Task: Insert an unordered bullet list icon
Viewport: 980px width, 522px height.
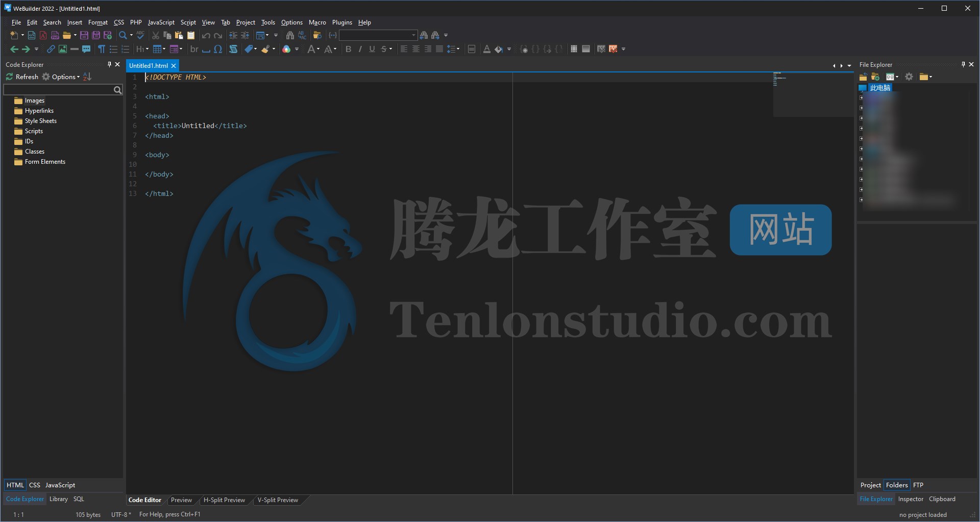Action: pyautogui.click(x=113, y=49)
